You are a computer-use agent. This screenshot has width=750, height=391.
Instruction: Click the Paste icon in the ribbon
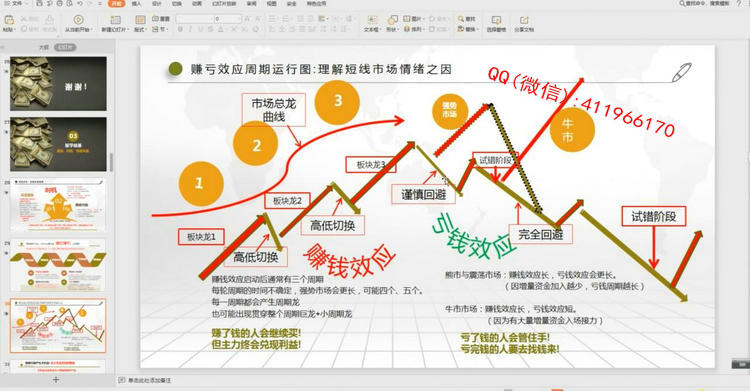tap(9, 20)
